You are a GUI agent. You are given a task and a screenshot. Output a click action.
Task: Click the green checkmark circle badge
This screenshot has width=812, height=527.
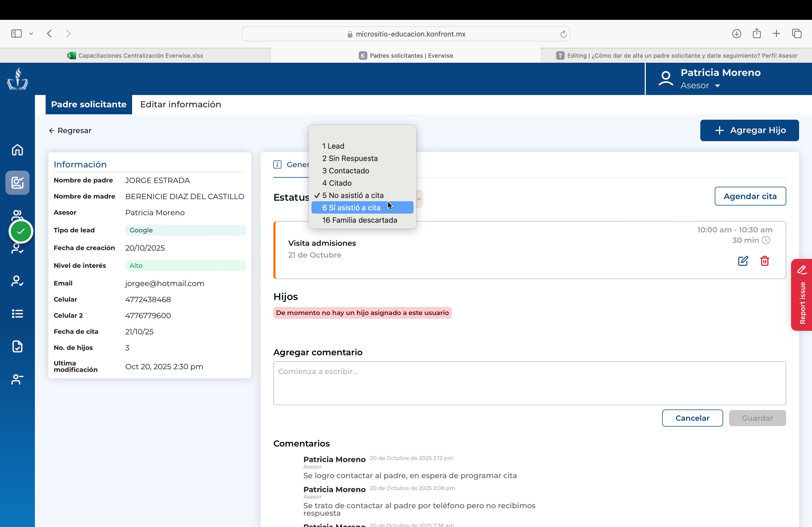(x=21, y=232)
